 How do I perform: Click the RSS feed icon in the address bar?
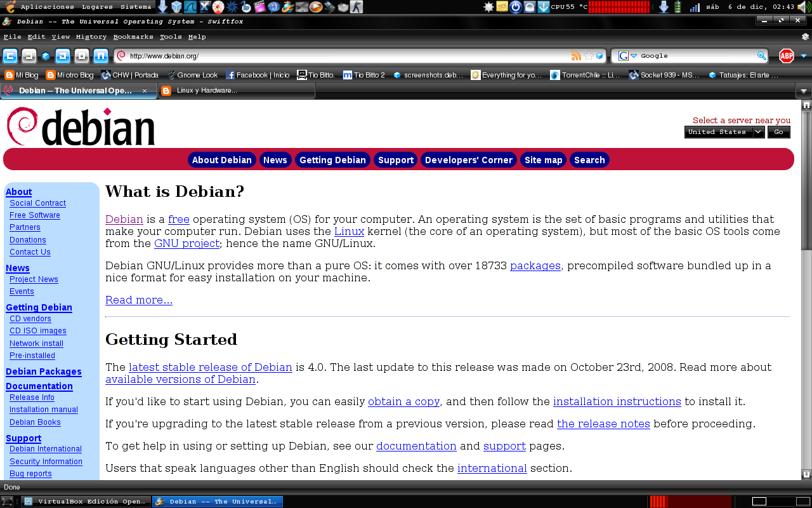click(x=577, y=56)
